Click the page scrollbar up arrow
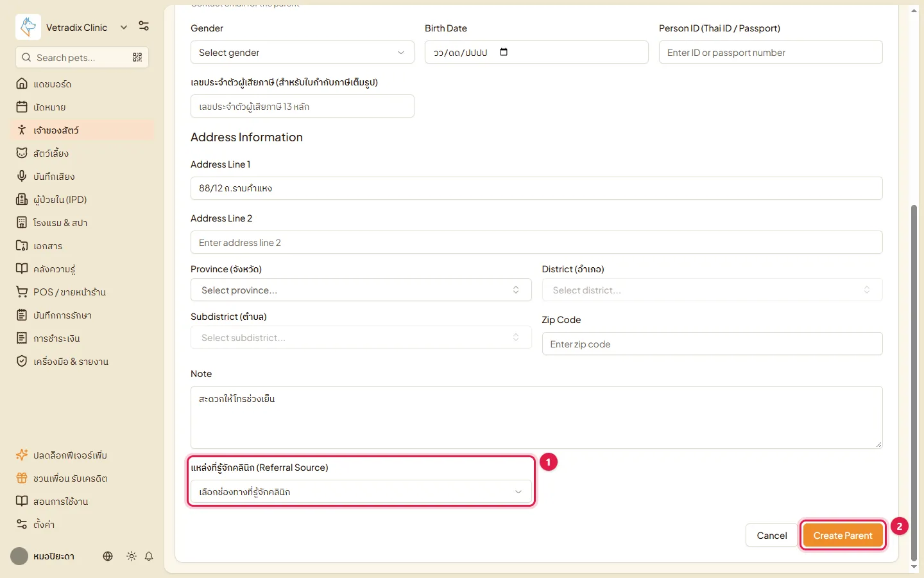 coord(914,10)
